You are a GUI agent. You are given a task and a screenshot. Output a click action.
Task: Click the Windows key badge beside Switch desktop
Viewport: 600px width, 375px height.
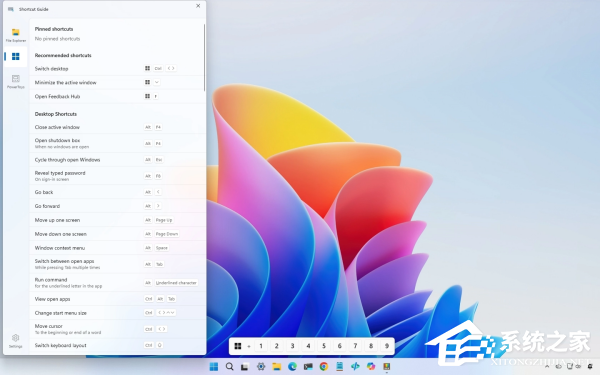tap(147, 68)
